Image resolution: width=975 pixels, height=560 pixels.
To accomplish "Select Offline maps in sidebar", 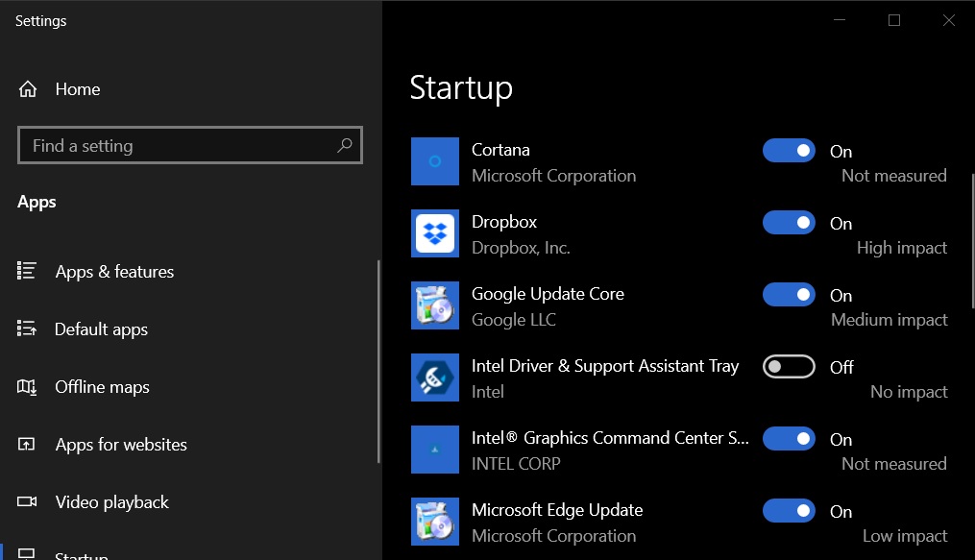I will tap(102, 387).
